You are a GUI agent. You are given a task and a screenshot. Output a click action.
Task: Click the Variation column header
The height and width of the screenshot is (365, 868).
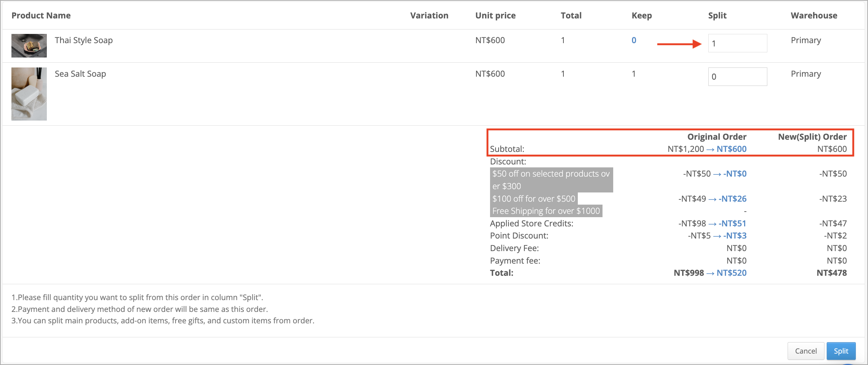pos(429,15)
